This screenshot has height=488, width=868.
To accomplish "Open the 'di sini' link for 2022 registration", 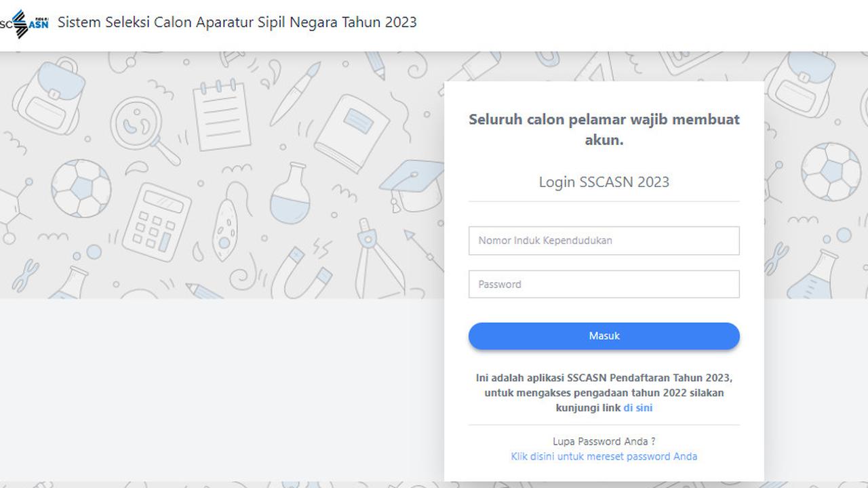I will click(x=638, y=407).
